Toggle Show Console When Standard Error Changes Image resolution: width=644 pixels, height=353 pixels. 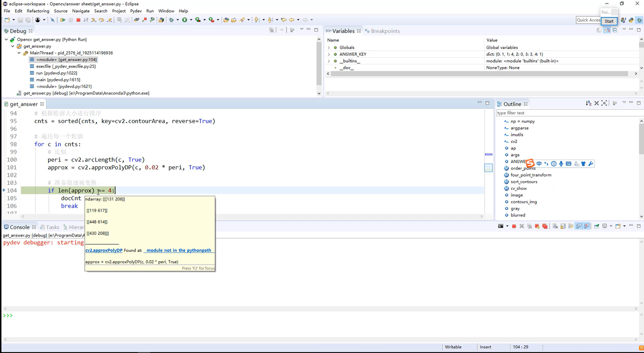587,226
